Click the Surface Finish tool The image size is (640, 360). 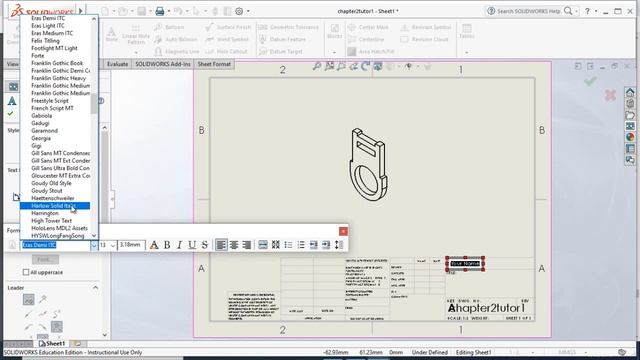pos(228,27)
